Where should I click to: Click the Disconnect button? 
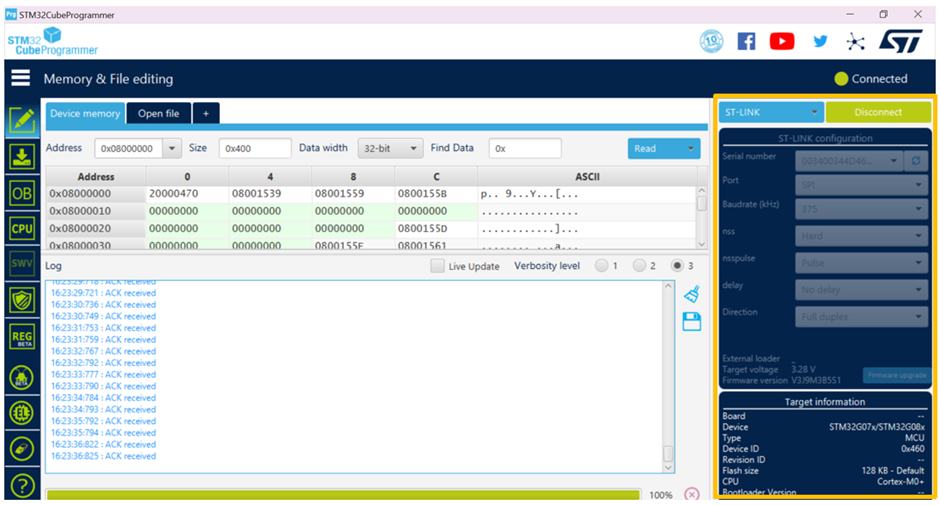click(878, 112)
